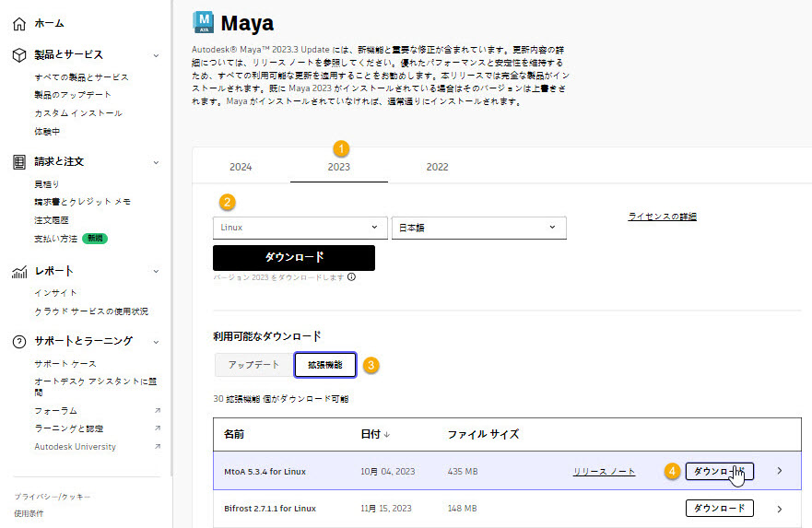
Task: Select the 拡張機能 tab
Action: [x=325, y=365]
